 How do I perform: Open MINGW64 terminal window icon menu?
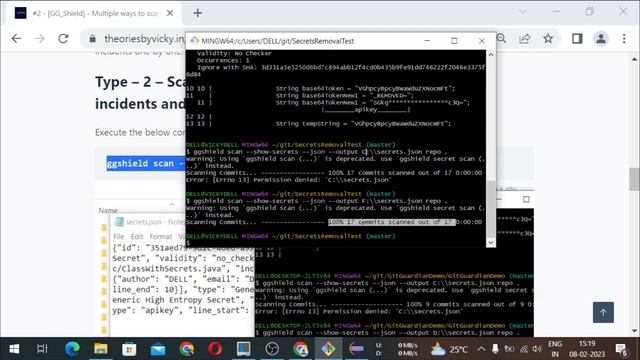pos(194,41)
